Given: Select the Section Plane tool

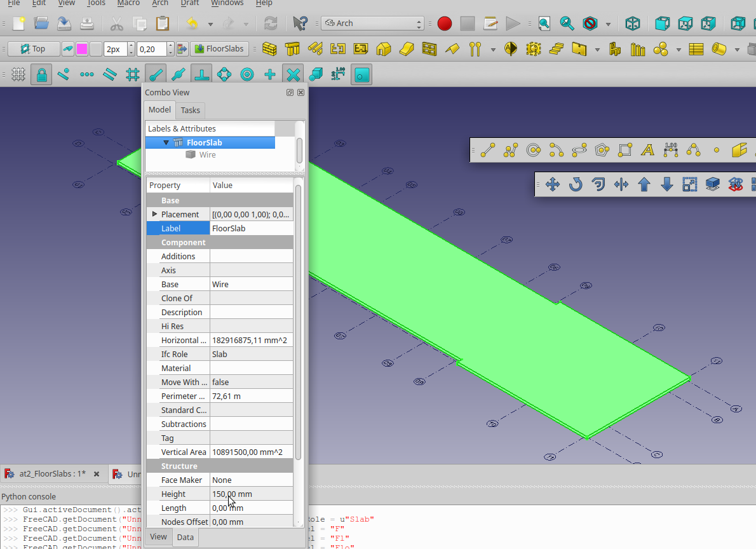Looking at the screenshot, I should coord(511,49).
